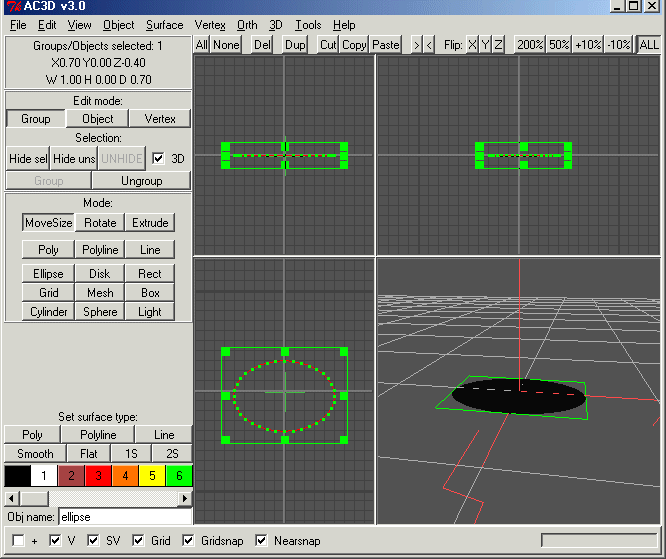The width and height of the screenshot is (666, 559).
Task: Pick yellow color swatch 5
Action: click(x=152, y=476)
